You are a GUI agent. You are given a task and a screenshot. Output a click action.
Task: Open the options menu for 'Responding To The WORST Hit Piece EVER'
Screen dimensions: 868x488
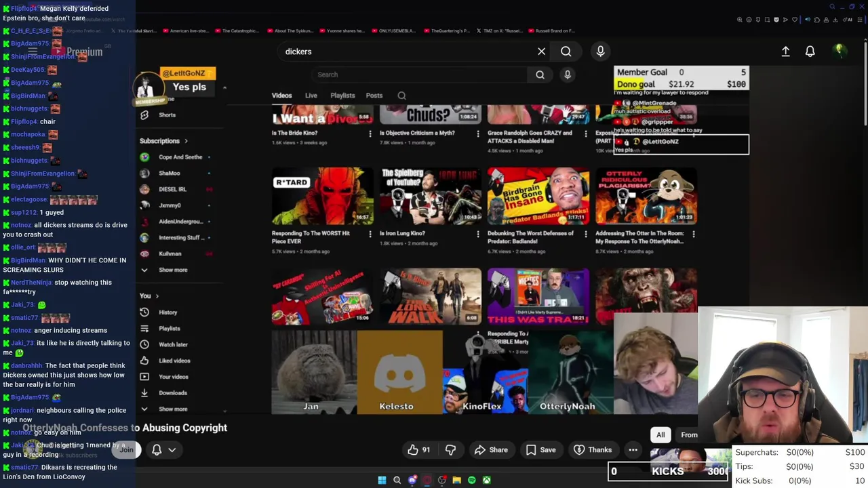click(370, 234)
